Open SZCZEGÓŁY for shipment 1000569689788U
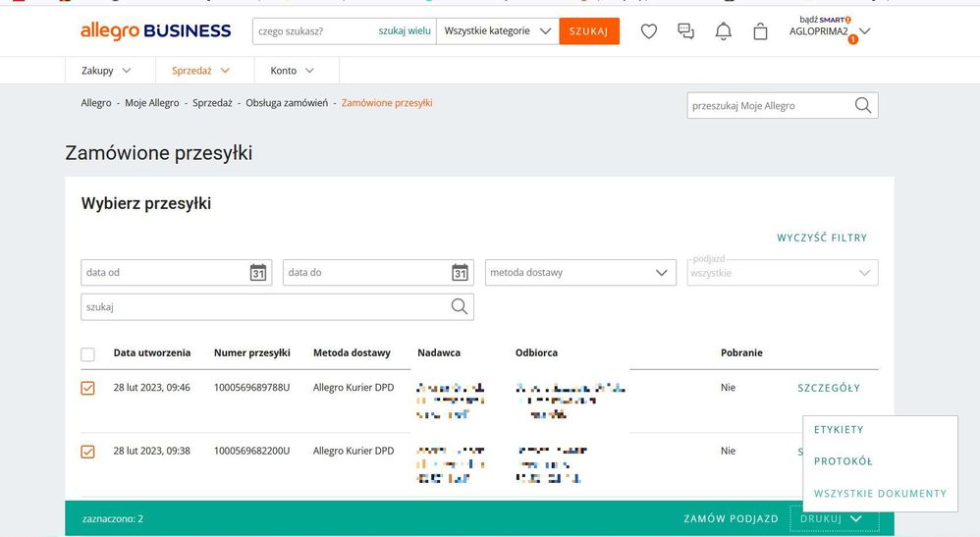The image size is (980, 537). pyautogui.click(x=829, y=388)
